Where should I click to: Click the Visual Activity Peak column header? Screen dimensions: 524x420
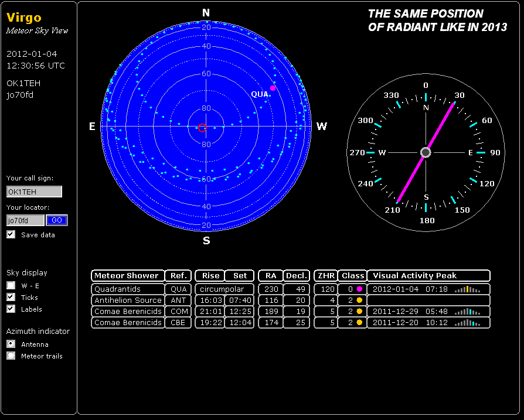pos(428,276)
